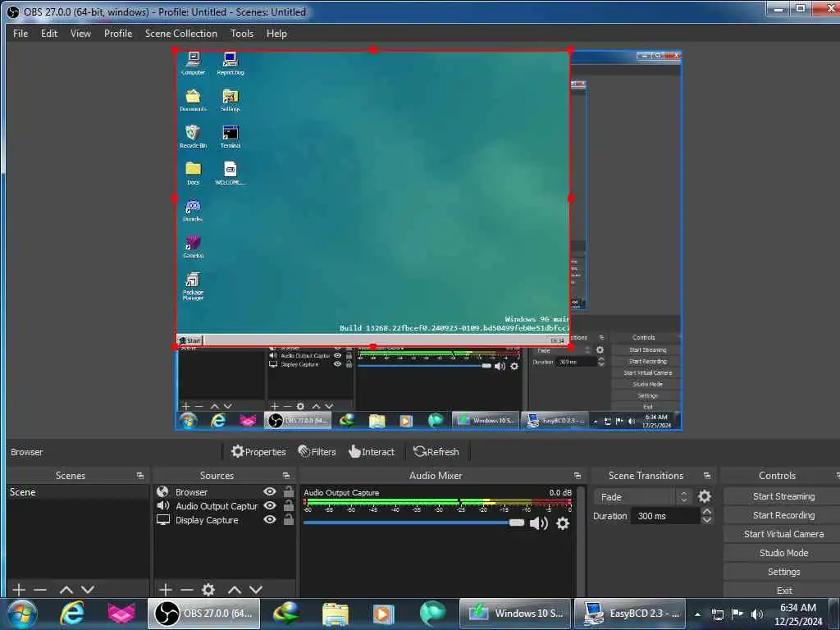Viewport: 840px width, 630px height.
Task: Mute Audio Output Capture speaker icon
Action: [538, 523]
